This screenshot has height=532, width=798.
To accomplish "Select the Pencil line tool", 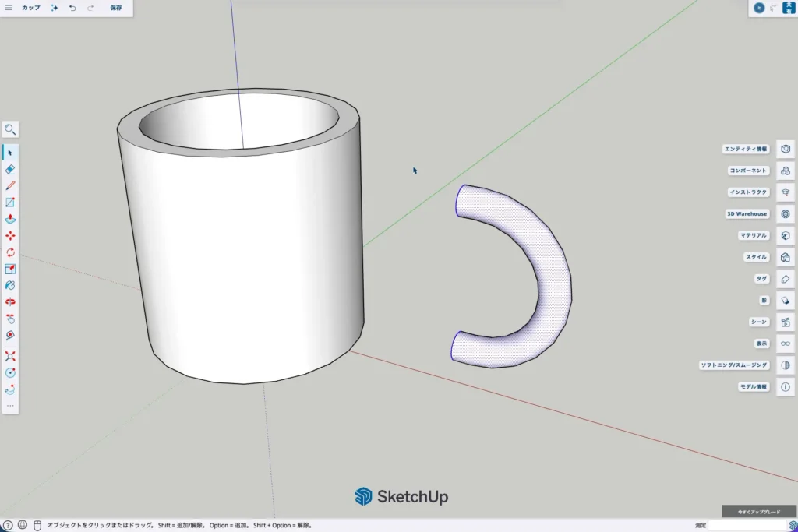I will point(10,185).
